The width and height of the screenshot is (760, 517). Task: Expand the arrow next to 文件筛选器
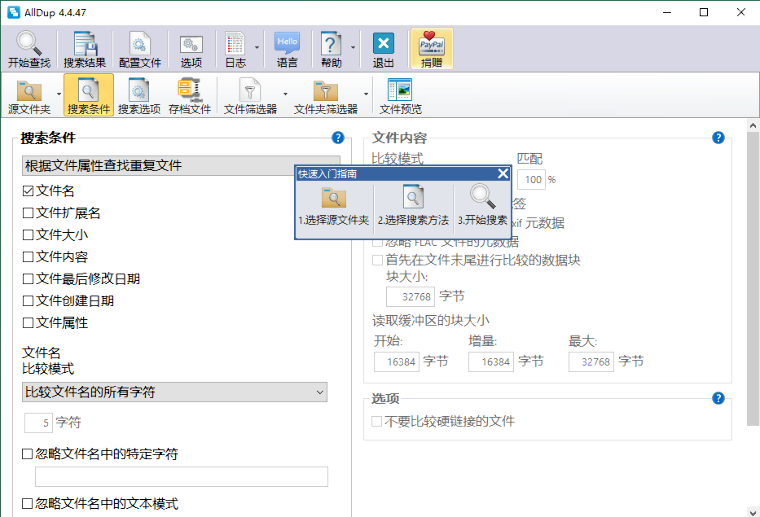click(285, 94)
